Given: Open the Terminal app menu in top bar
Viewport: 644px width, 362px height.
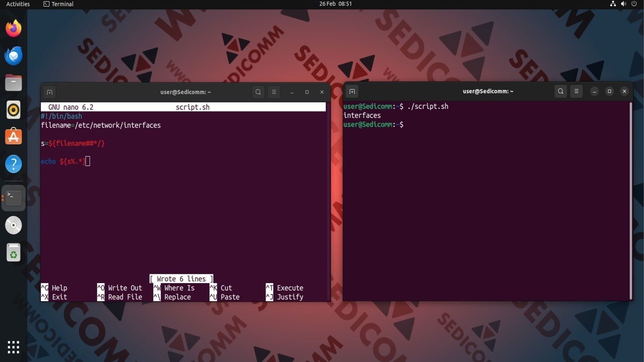Looking at the screenshot, I should [58, 4].
